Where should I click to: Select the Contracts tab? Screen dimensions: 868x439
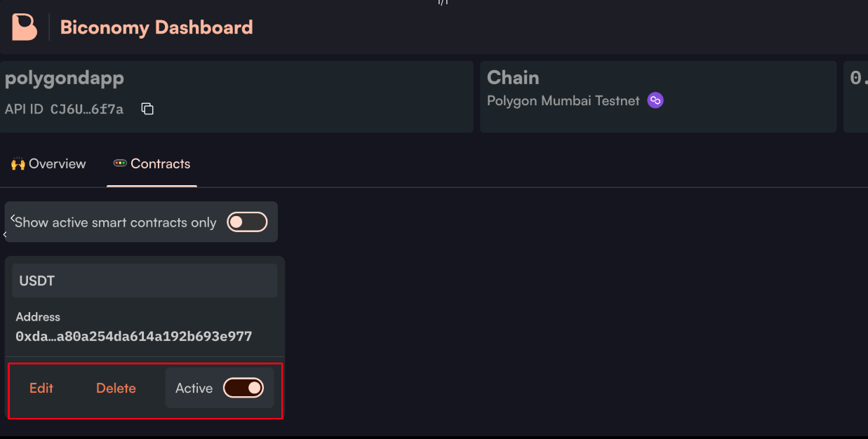pos(160,164)
